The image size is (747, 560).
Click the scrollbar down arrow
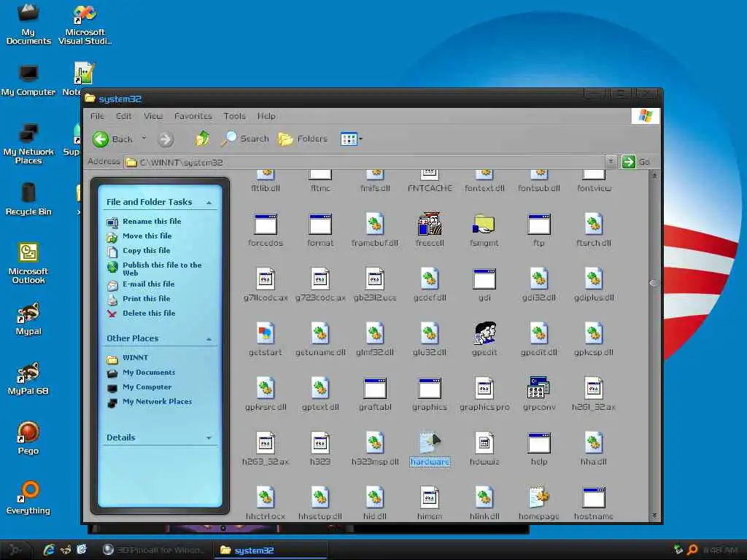(x=654, y=516)
